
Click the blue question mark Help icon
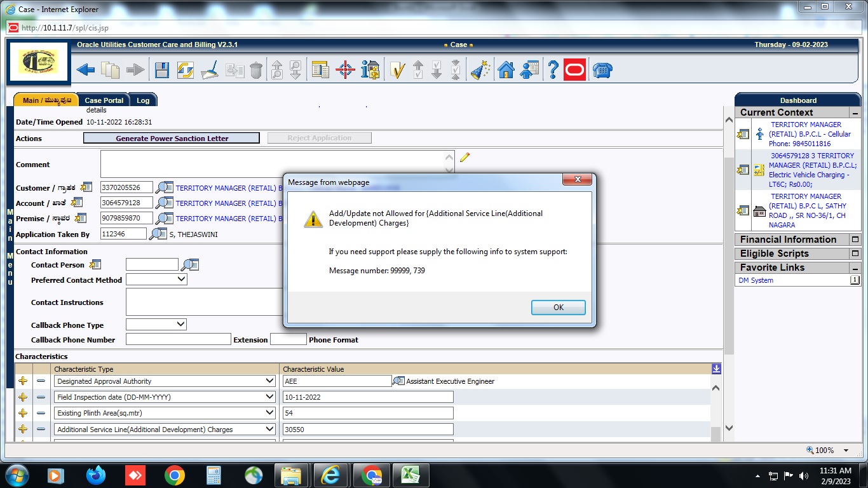pyautogui.click(x=553, y=70)
